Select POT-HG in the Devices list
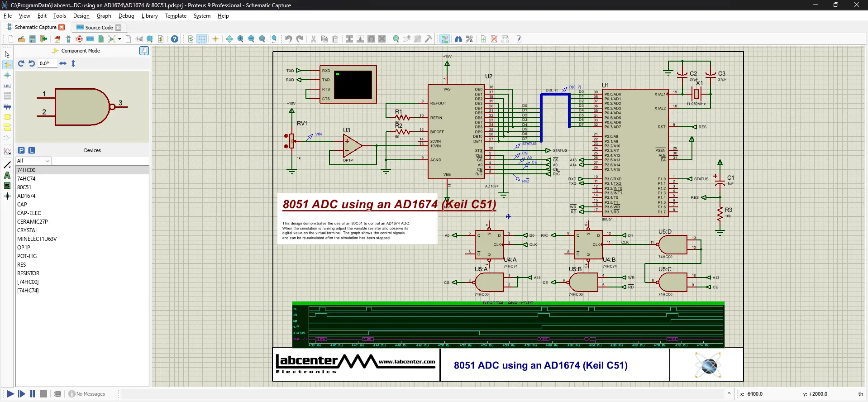This screenshot has height=402, width=868. 82,256
